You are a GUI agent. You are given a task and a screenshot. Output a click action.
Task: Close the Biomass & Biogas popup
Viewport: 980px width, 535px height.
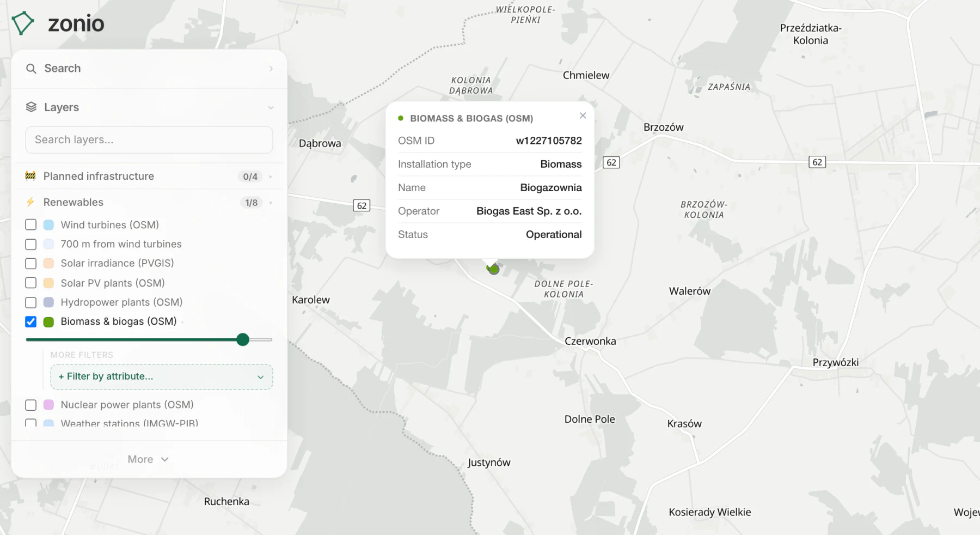(x=583, y=115)
